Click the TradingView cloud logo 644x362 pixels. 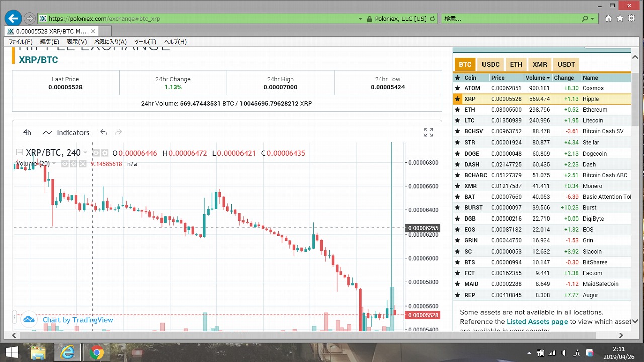pos(29,319)
